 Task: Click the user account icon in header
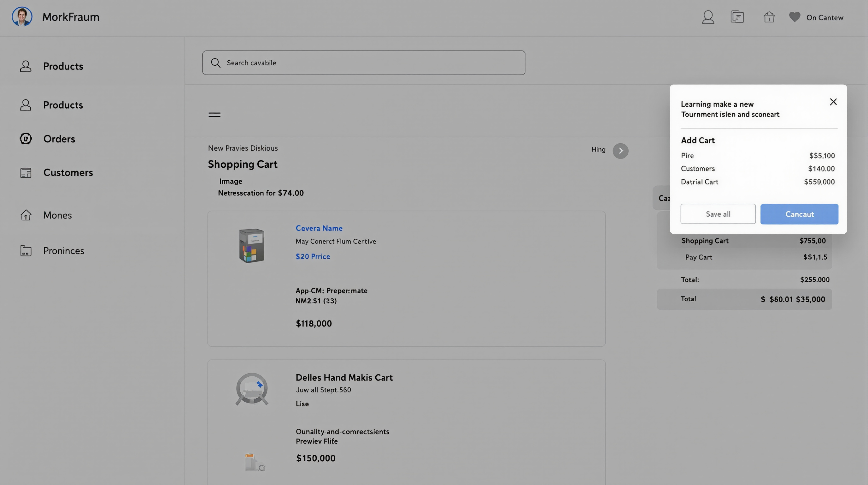tap(708, 17)
